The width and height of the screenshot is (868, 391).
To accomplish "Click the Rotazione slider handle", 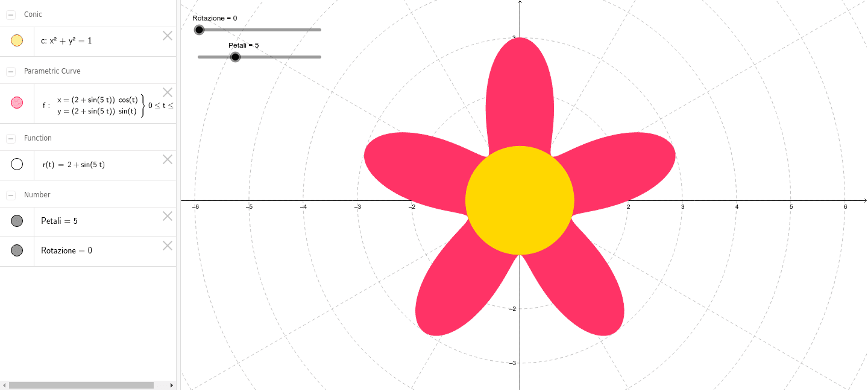I will (199, 30).
